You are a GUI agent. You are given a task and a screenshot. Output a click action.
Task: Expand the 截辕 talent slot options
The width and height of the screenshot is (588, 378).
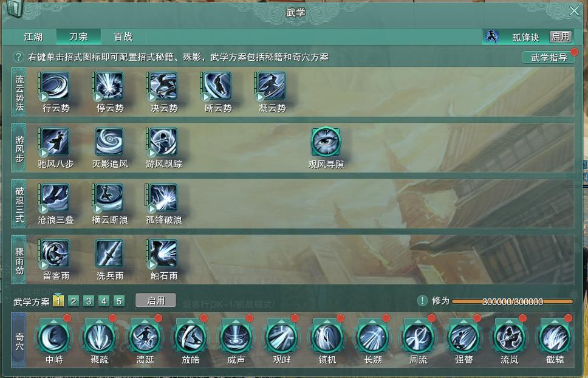click(555, 321)
